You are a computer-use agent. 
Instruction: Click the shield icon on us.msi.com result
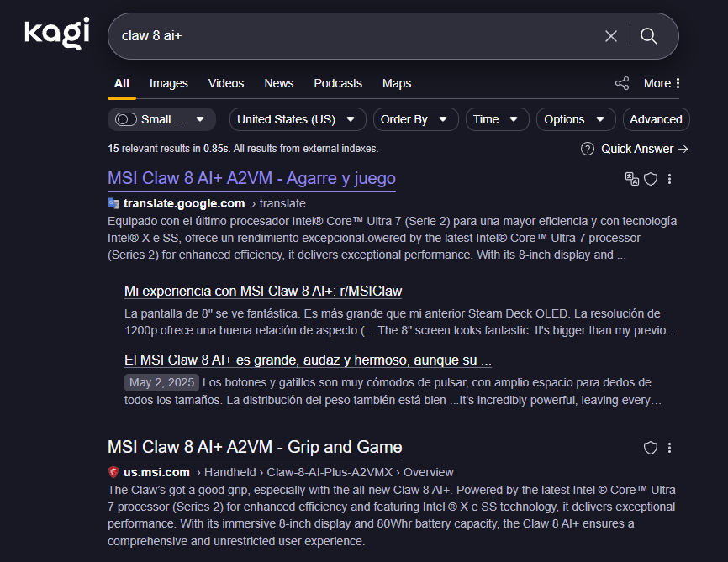pos(650,448)
